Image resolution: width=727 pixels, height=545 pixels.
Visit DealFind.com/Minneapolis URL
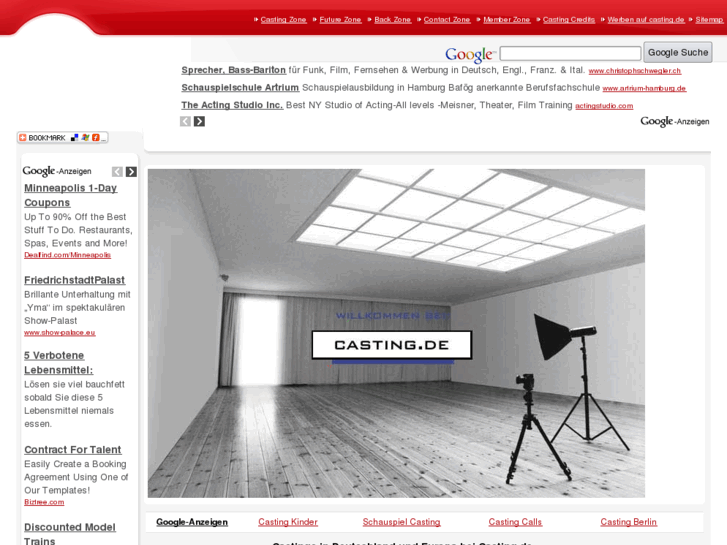(x=68, y=255)
